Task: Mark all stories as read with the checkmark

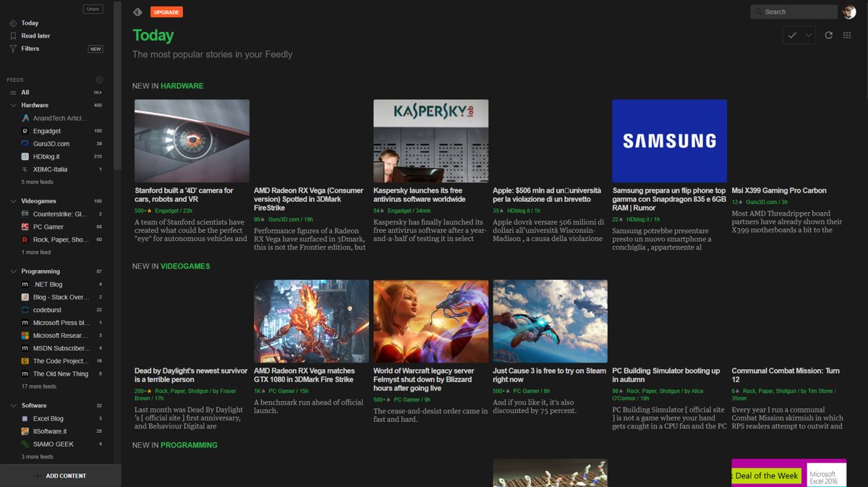Action: click(793, 34)
